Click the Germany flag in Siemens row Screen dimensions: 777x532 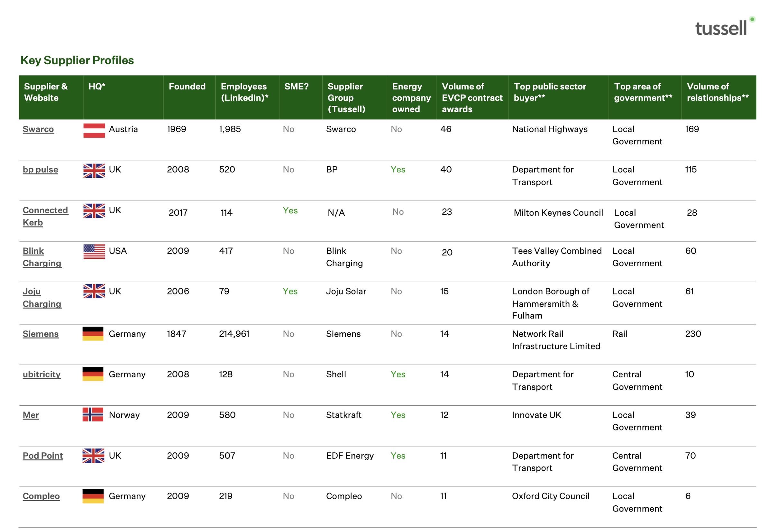pos(93,333)
